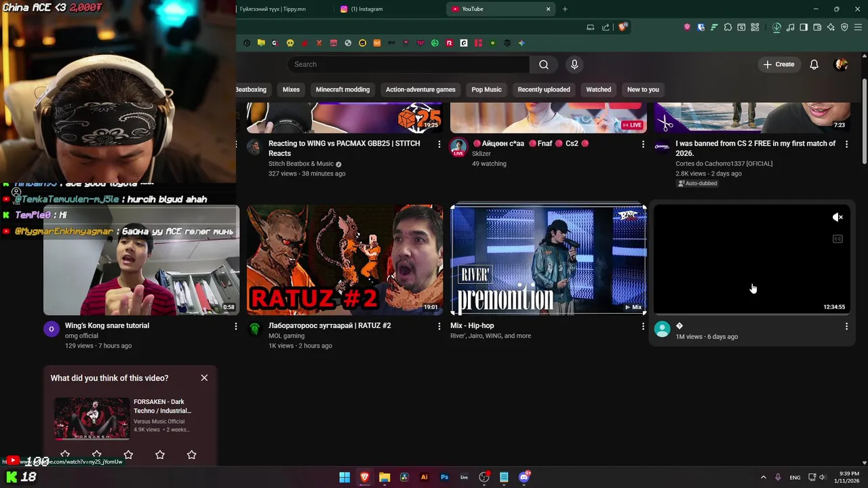
Task: Open options menu for Reacting to WING video
Action: 439,144
